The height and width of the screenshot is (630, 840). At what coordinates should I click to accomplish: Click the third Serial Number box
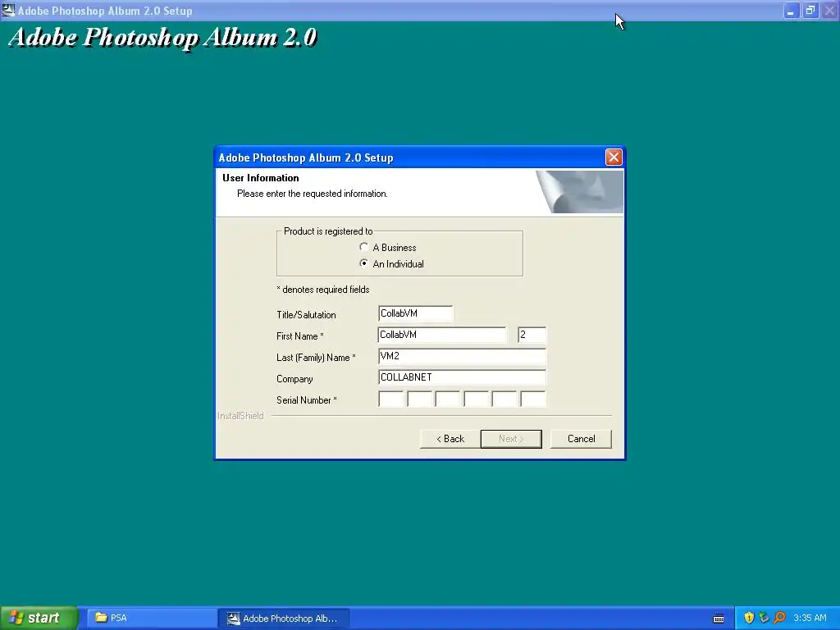[x=448, y=399]
